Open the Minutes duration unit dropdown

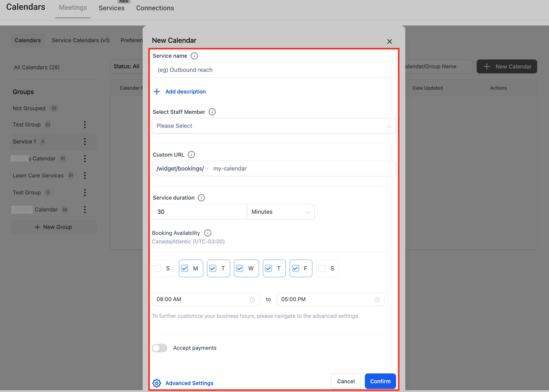280,212
